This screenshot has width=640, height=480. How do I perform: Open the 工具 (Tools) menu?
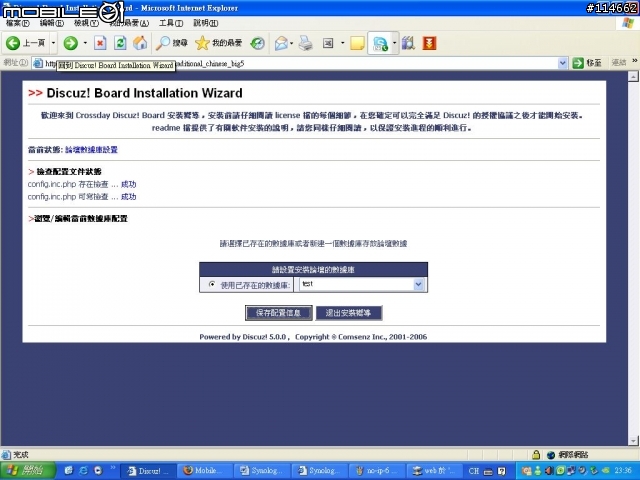(171, 23)
